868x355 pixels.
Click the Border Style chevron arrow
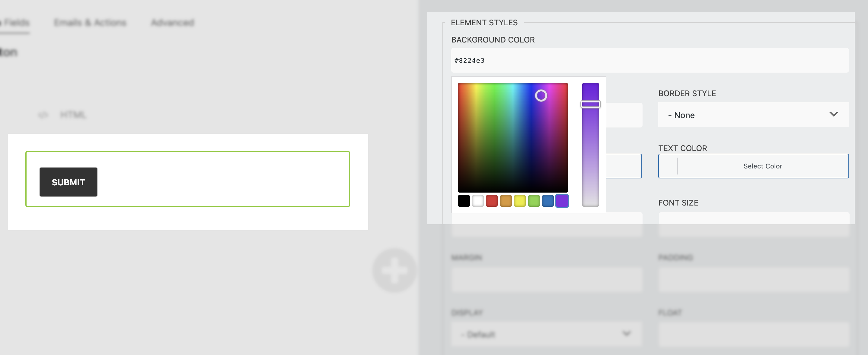coord(833,114)
